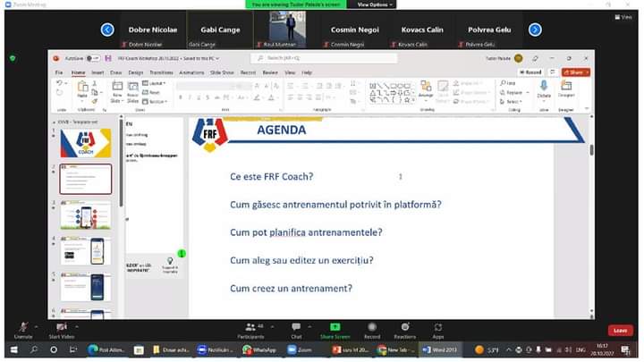
Task: Open Zoom Apps panel
Action: click(438, 331)
